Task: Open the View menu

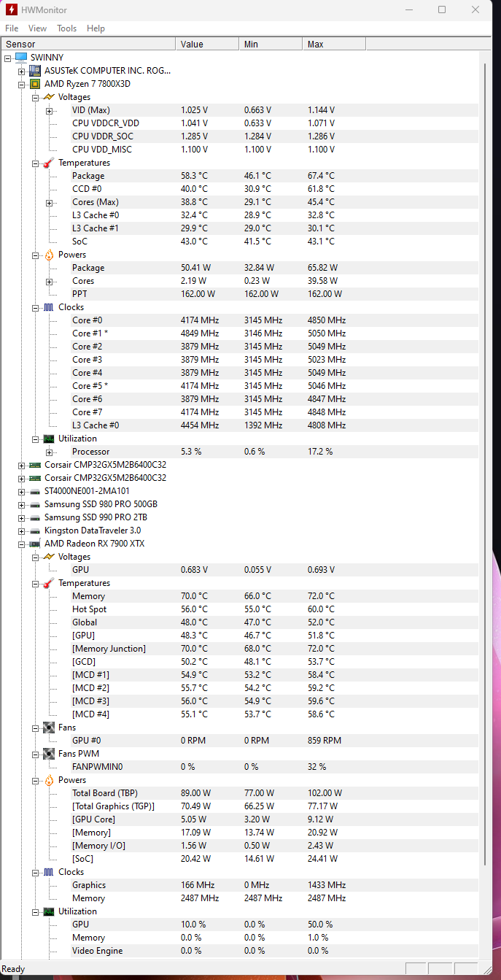Action: pyautogui.click(x=37, y=28)
